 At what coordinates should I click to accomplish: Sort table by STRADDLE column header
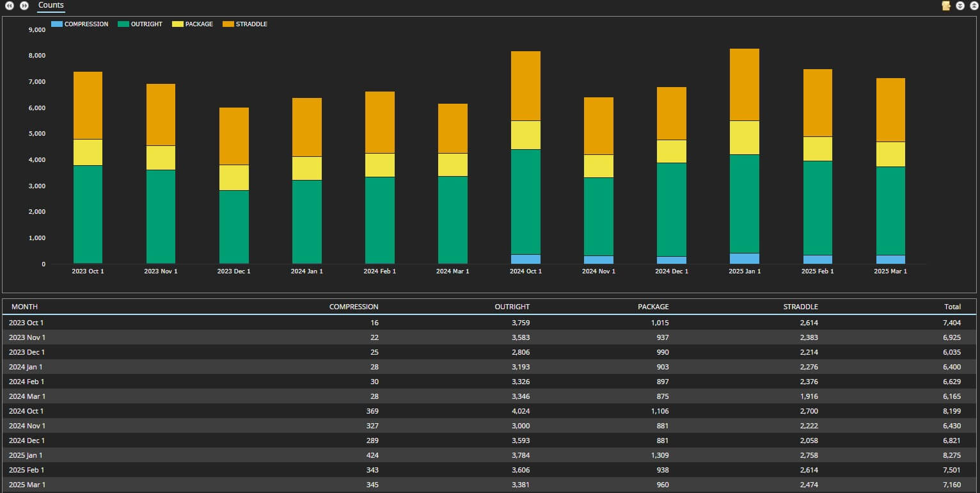[x=800, y=307]
